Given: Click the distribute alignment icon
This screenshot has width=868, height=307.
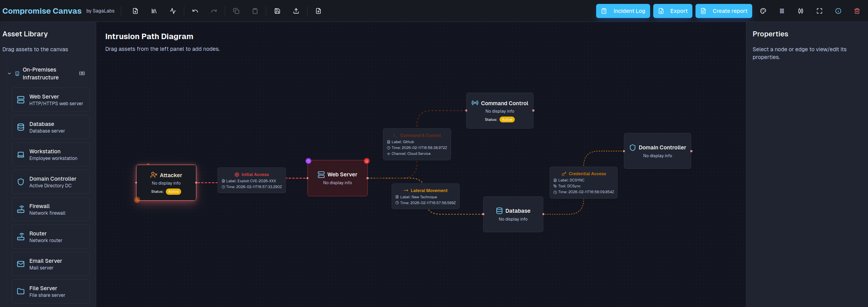Looking at the screenshot, I should click(x=801, y=11).
